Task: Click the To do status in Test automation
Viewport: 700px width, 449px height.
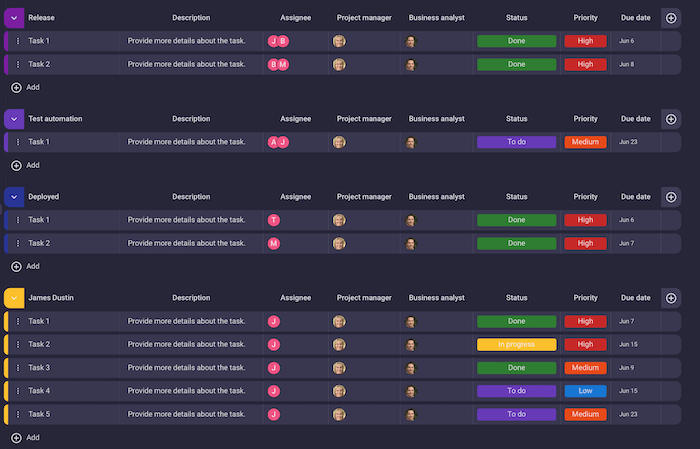Action: (516, 142)
